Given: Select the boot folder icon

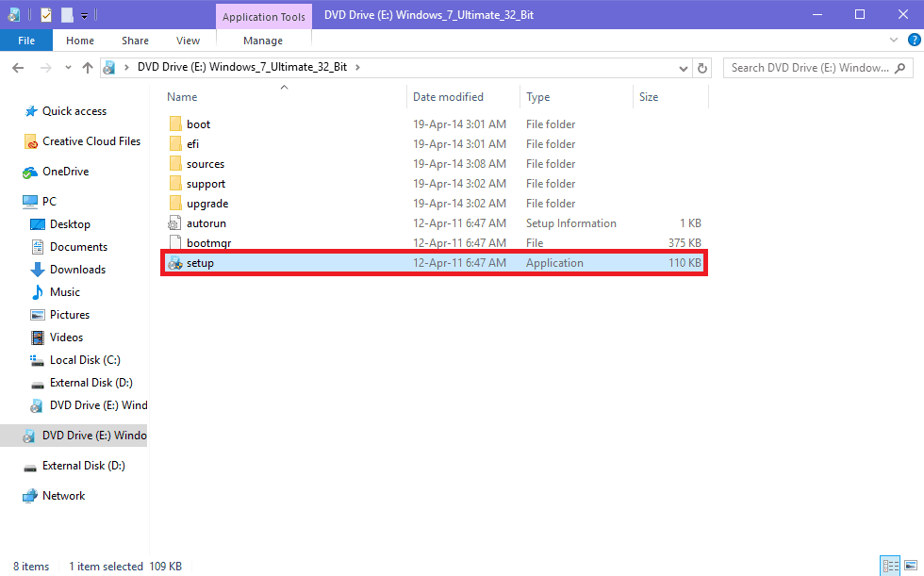Looking at the screenshot, I should click(x=175, y=123).
